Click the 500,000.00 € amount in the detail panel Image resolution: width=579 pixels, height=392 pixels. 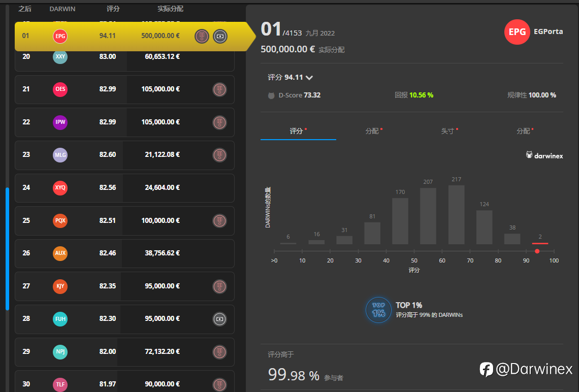[x=287, y=49]
